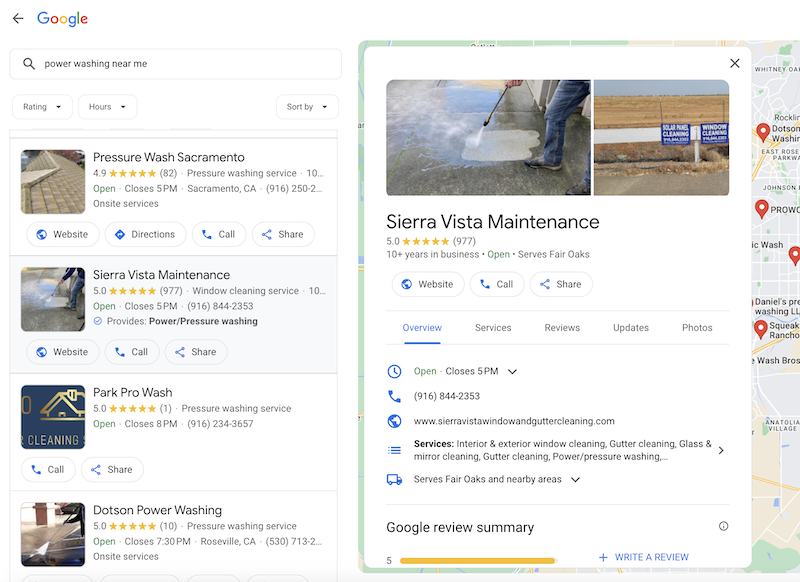Expand the 'Closes 5 PM' hours chevron
The width and height of the screenshot is (800, 582).
[512, 371]
